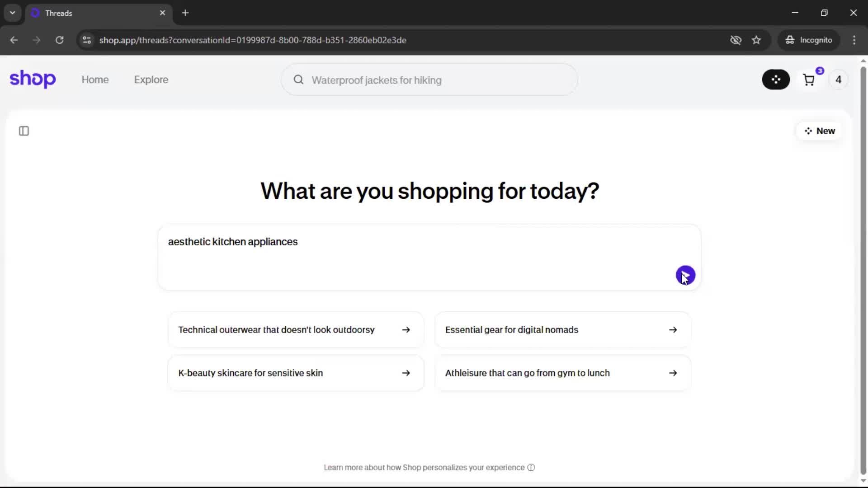
Task: Select the K-beauty skincare for sensitive skin suggestion
Action: [x=296, y=373]
